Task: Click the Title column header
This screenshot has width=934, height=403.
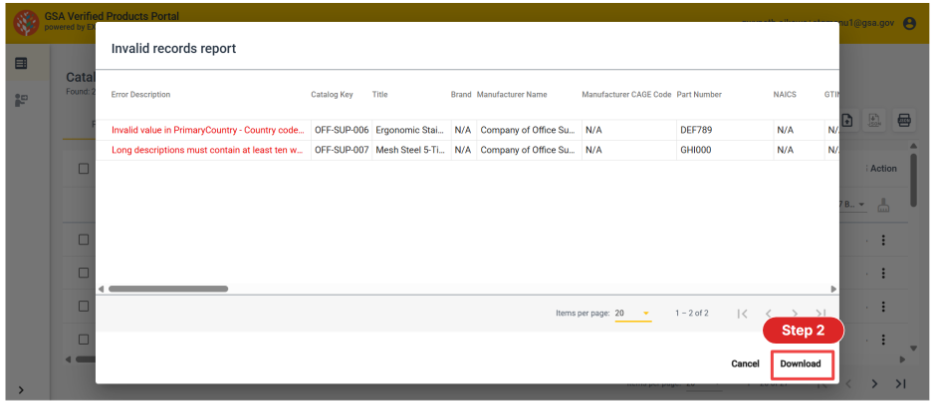Action: tap(379, 95)
